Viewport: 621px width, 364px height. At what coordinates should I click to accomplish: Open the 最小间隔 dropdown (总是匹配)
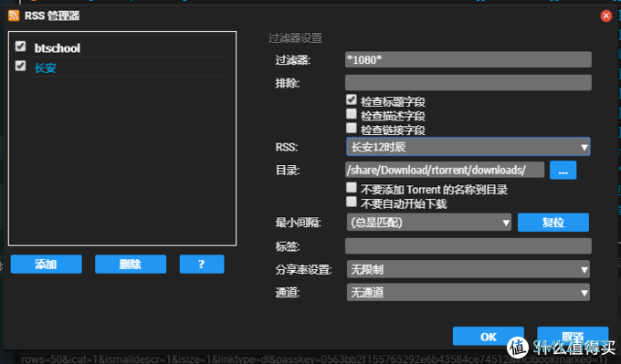pos(429,223)
